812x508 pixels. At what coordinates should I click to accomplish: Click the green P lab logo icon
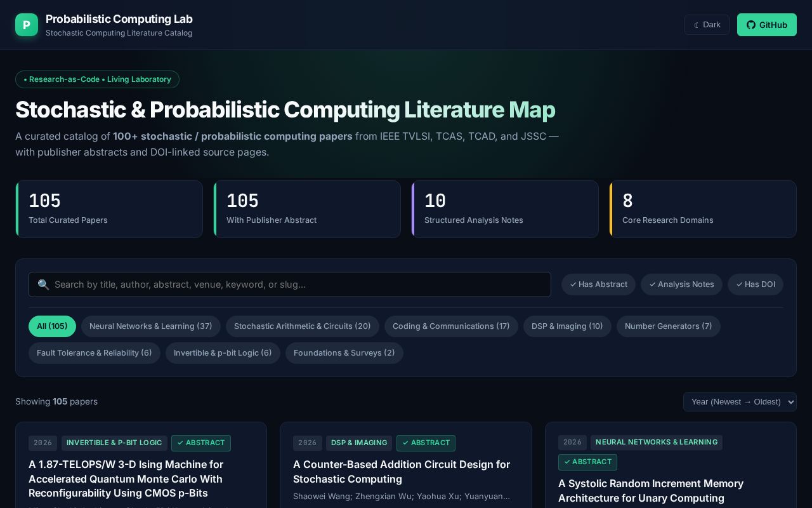[x=27, y=25]
